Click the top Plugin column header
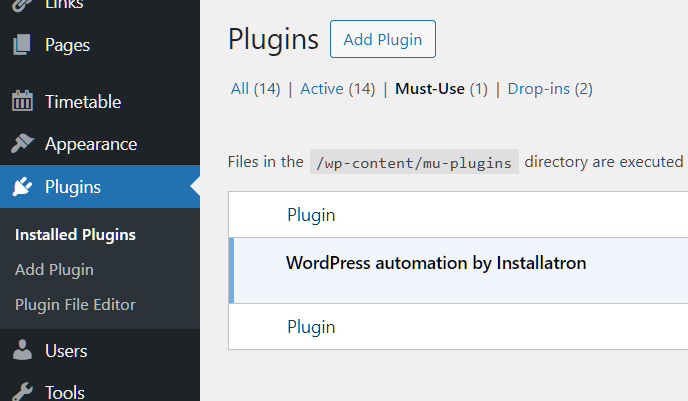 coord(311,215)
